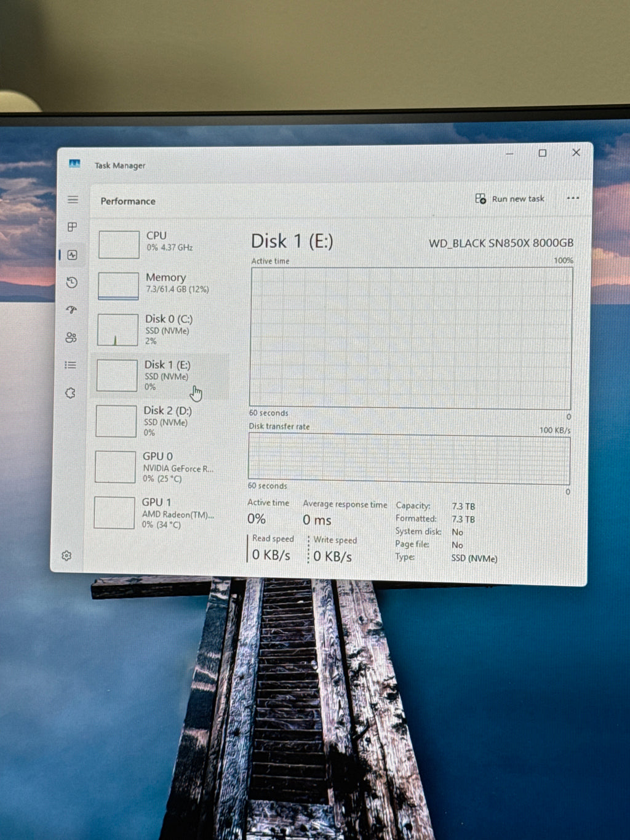Open the Startup apps gauge icon
Screen dimensions: 630x840
tap(71, 310)
